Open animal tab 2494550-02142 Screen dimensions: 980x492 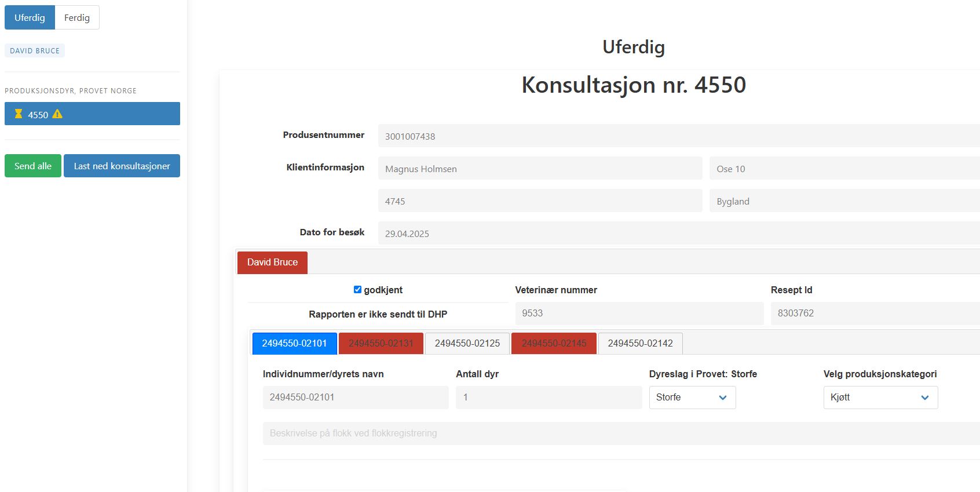pos(640,344)
